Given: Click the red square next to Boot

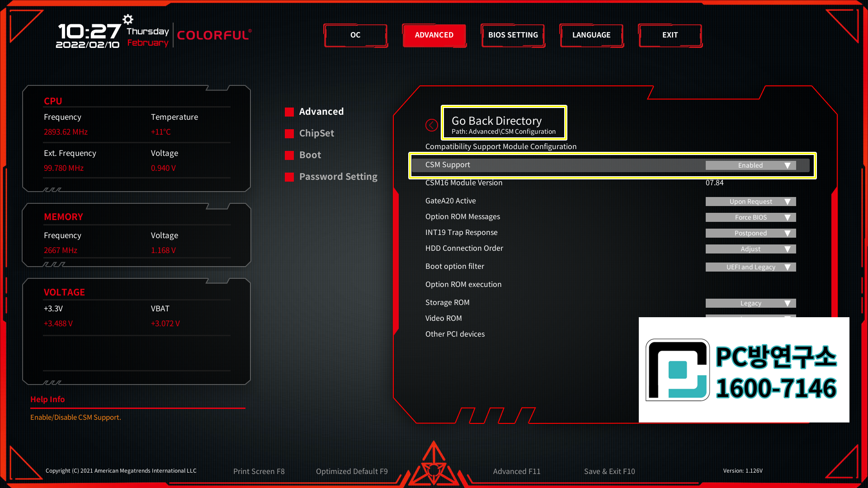Looking at the screenshot, I should click(x=289, y=155).
